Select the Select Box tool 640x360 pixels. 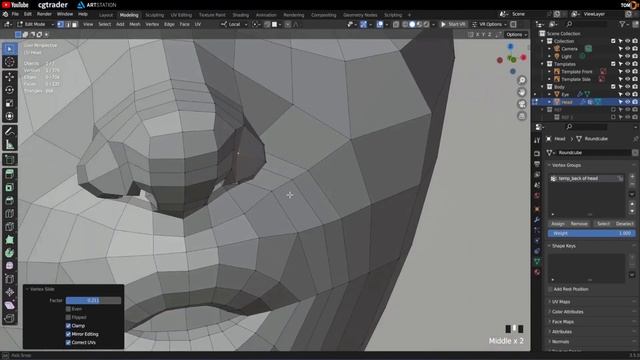[x=9, y=49]
